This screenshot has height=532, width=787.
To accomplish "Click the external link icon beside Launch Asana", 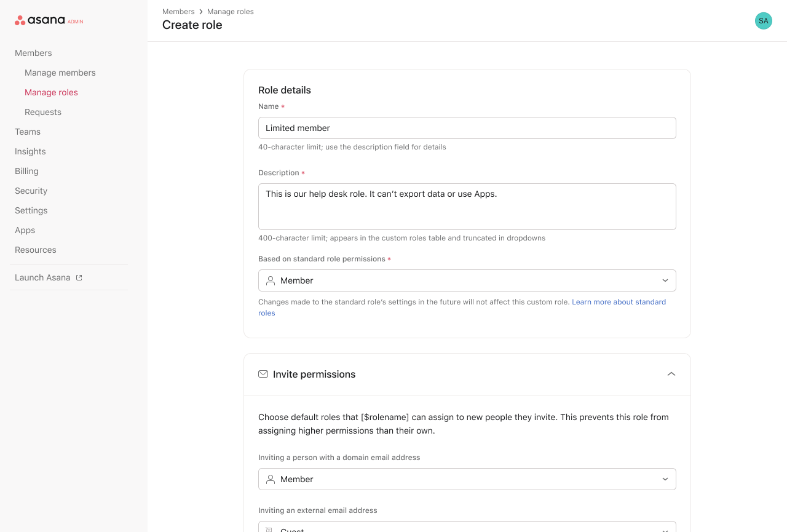I will [x=79, y=277].
